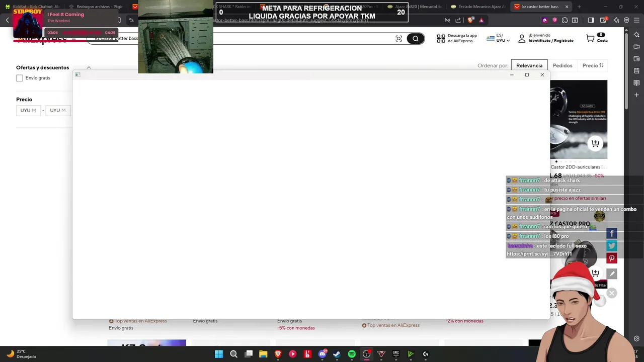Collapse the Ofertas y descuentos section
This screenshot has width=644, height=362.
89,67
